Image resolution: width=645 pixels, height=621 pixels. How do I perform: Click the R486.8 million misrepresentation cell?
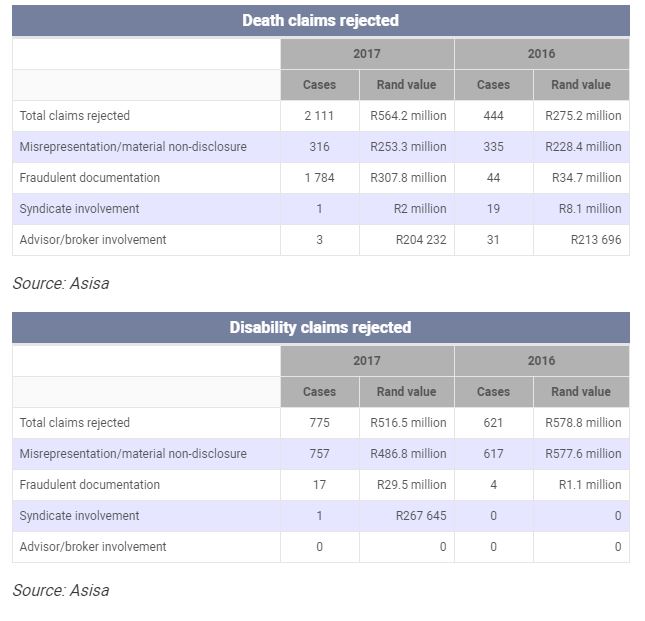408,454
